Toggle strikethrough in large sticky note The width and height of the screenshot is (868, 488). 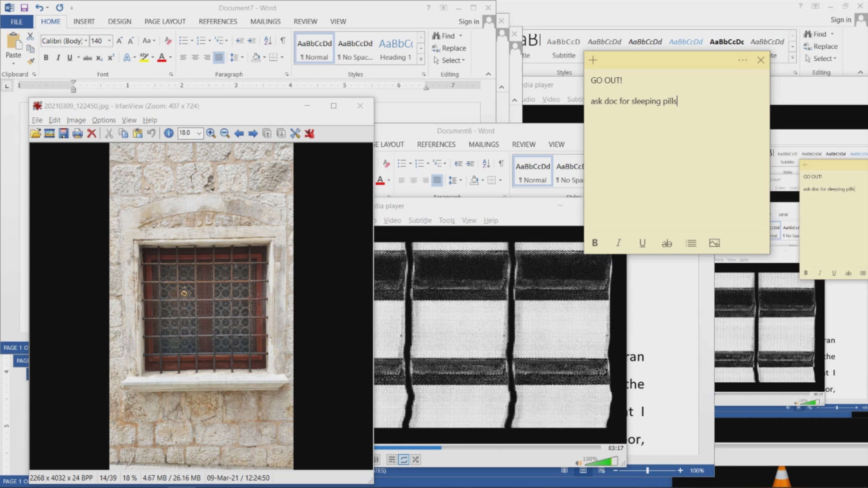pyautogui.click(x=667, y=243)
